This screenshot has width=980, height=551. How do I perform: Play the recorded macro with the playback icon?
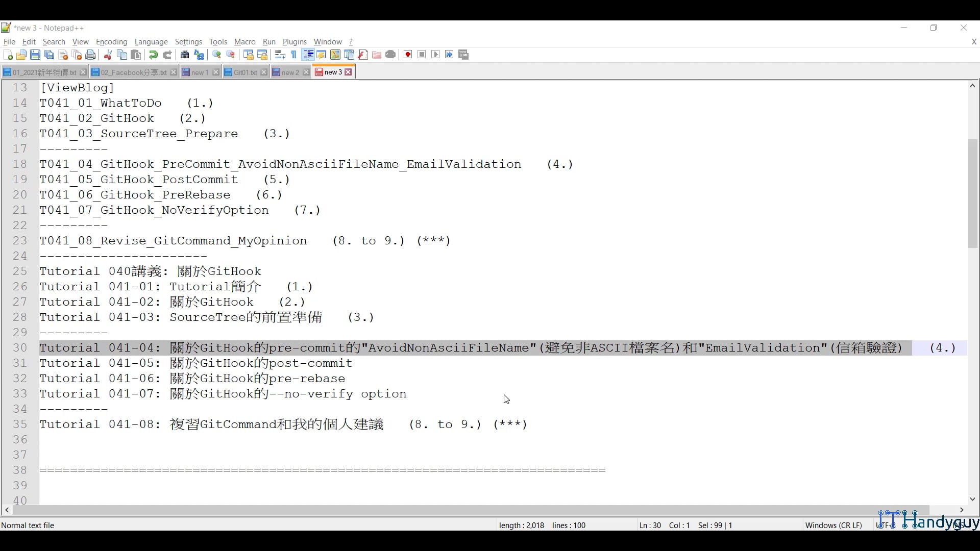(x=435, y=55)
